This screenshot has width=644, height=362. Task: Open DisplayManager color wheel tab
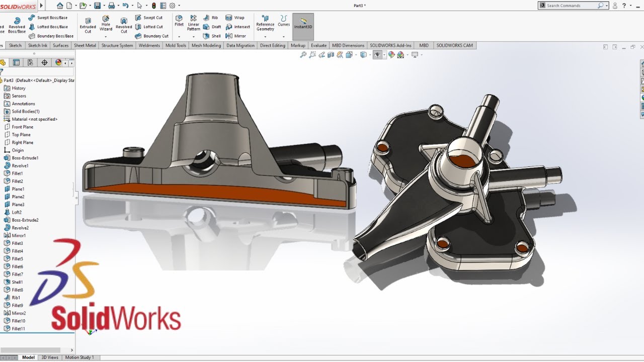pos(58,62)
